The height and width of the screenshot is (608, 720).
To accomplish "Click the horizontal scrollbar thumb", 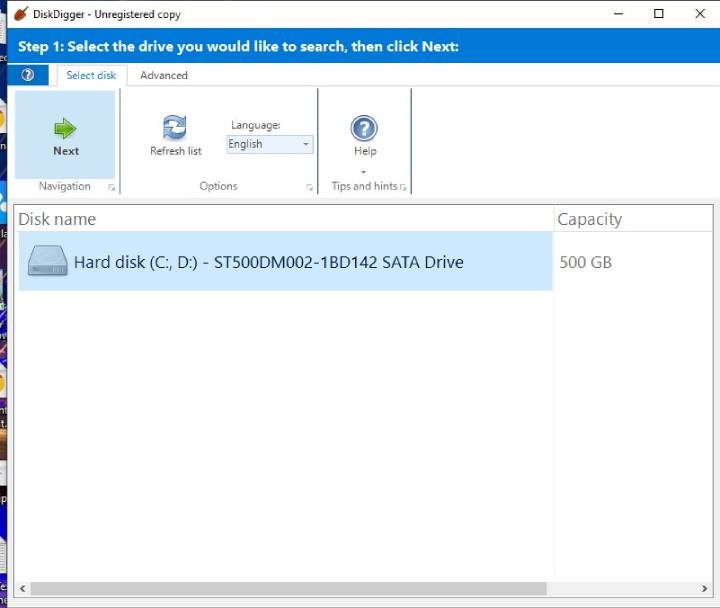I will tap(288, 588).
